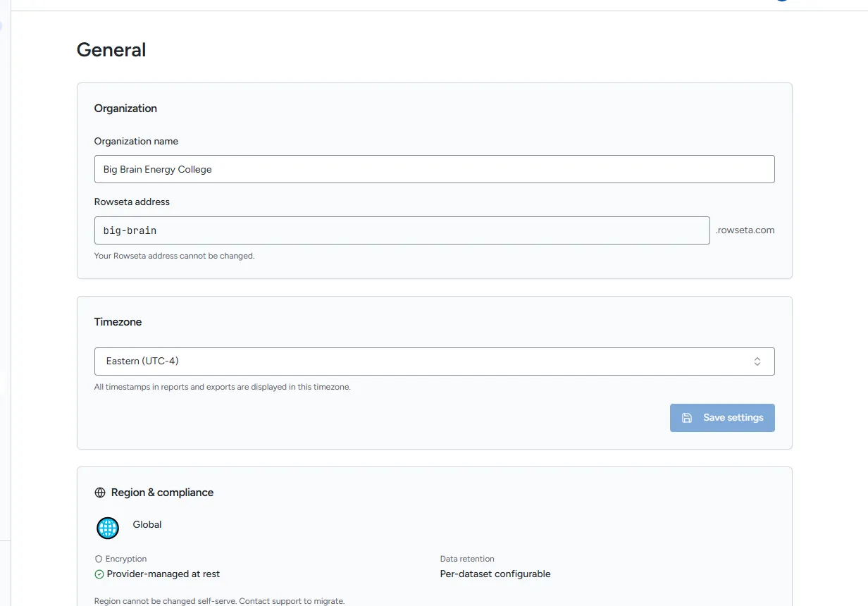Click the Timezone dropdown chevron arrows
This screenshot has height=606, width=868.
click(757, 361)
